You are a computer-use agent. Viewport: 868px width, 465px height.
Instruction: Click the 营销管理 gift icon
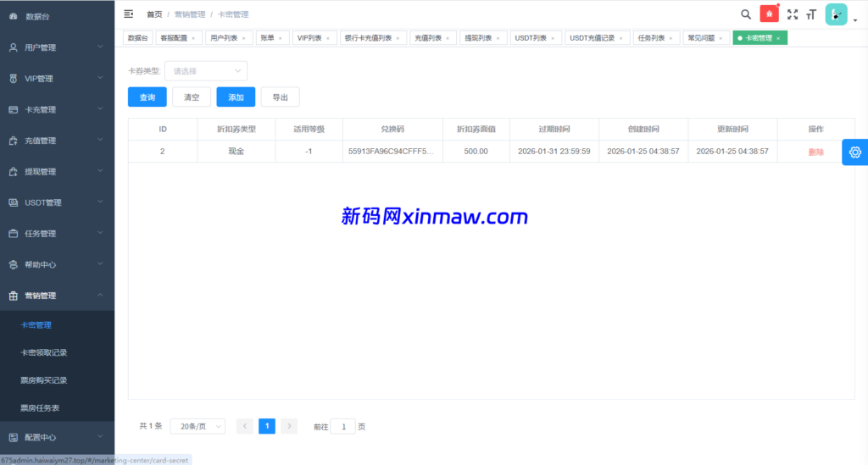(14, 296)
